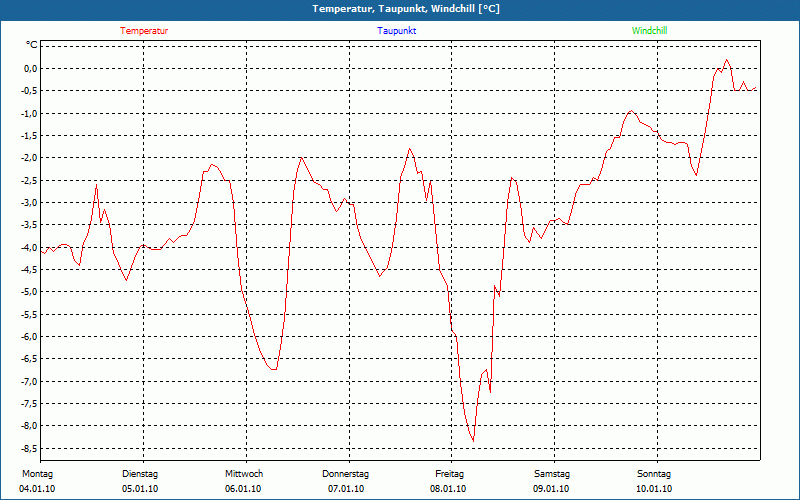
Task: Click the Dienstag day label
Action: [140, 474]
